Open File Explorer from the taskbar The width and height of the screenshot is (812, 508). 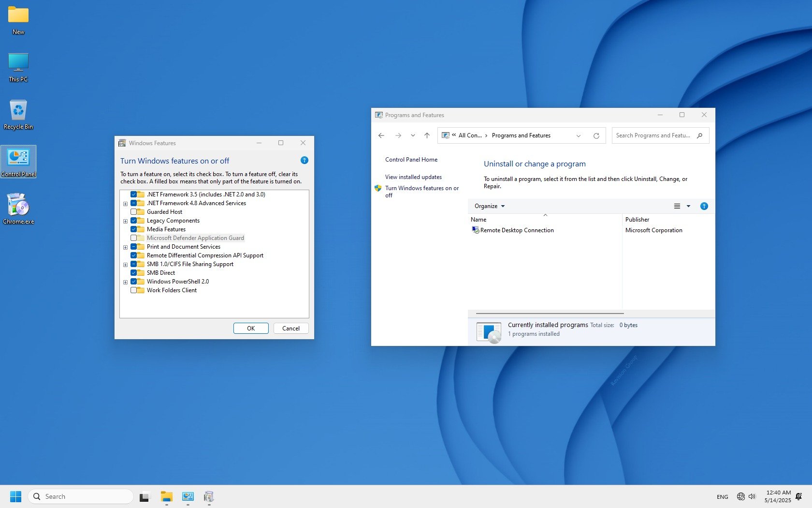166,496
